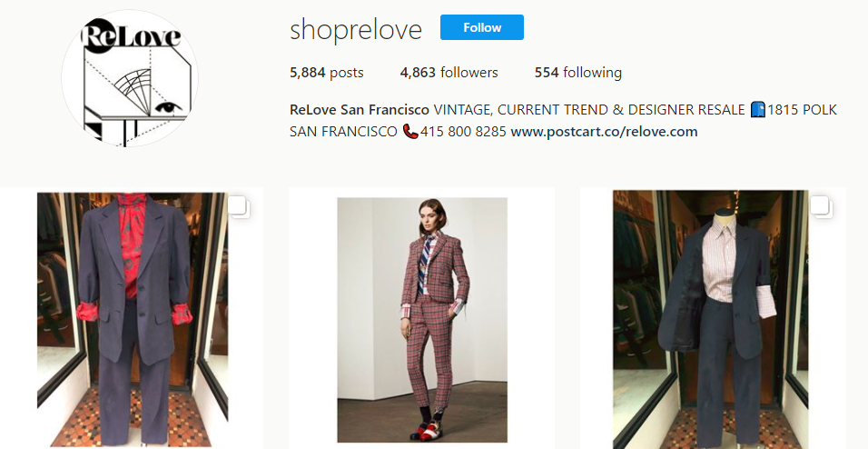The height and width of the screenshot is (449, 868).
Task: Click the eye symbol in the profile logo
Action: pyautogui.click(x=164, y=106)
